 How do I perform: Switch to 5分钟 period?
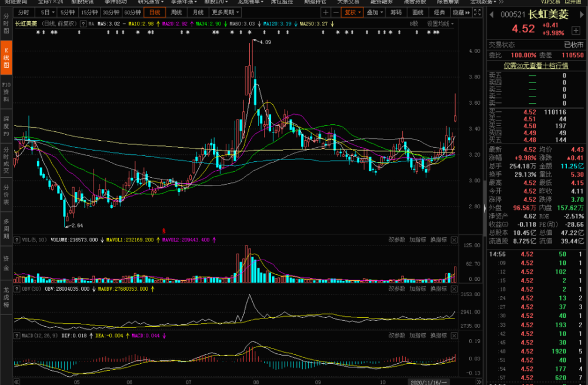tap(68, 12)
